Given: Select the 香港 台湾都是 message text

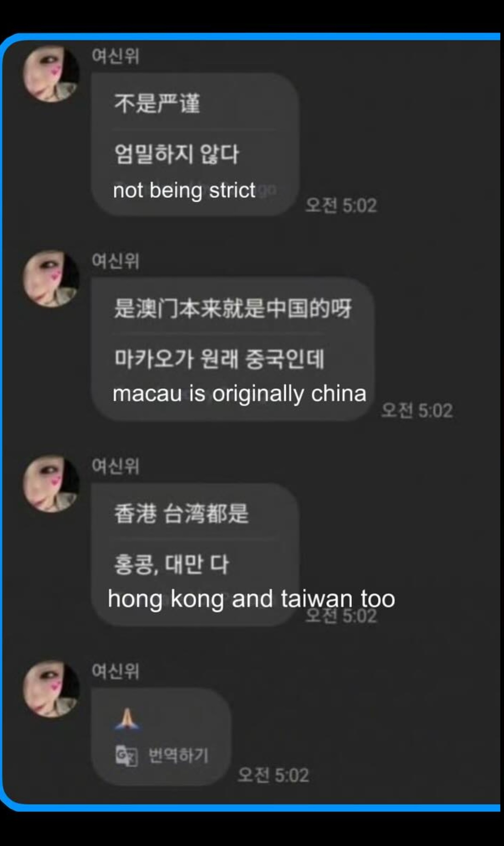Looking at the screenshot, I should (181, 513).
